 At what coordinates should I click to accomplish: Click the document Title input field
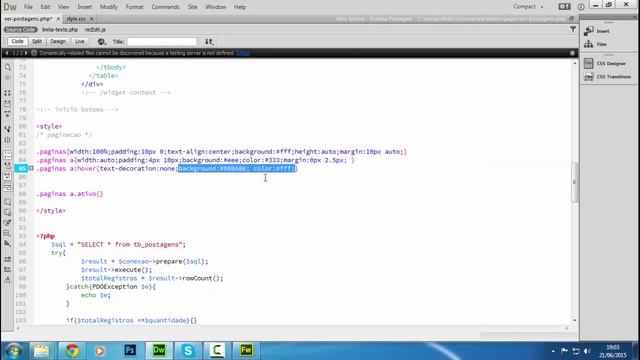click(x=162, y=42)
